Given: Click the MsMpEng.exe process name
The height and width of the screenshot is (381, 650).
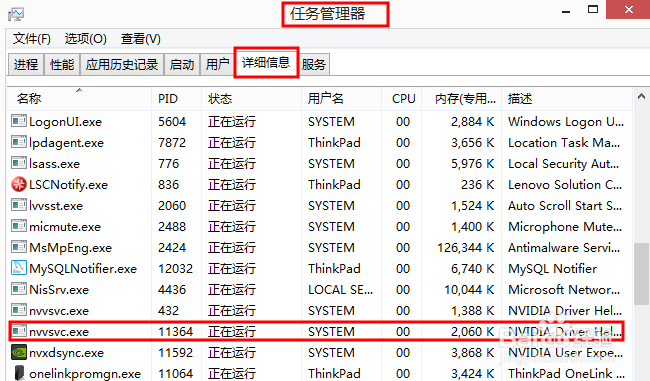Looking at the screenshot, I should 70,248.
